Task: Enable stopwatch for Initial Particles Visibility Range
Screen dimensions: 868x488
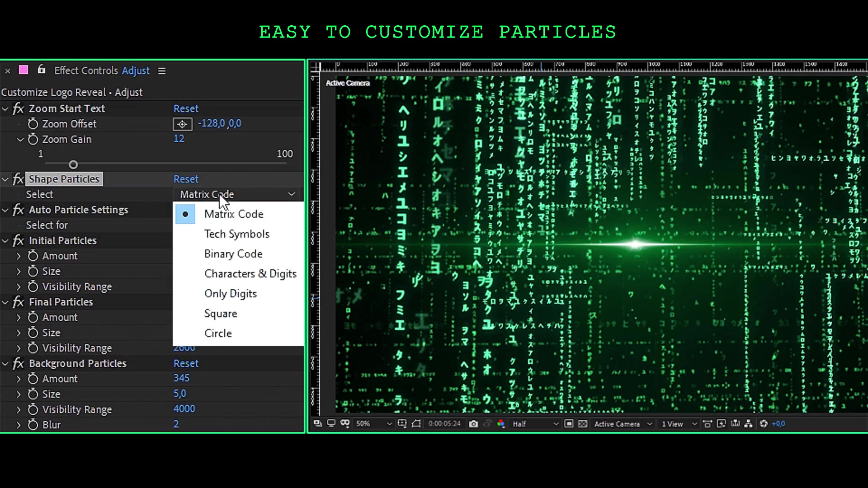Action: pos(33,286)
